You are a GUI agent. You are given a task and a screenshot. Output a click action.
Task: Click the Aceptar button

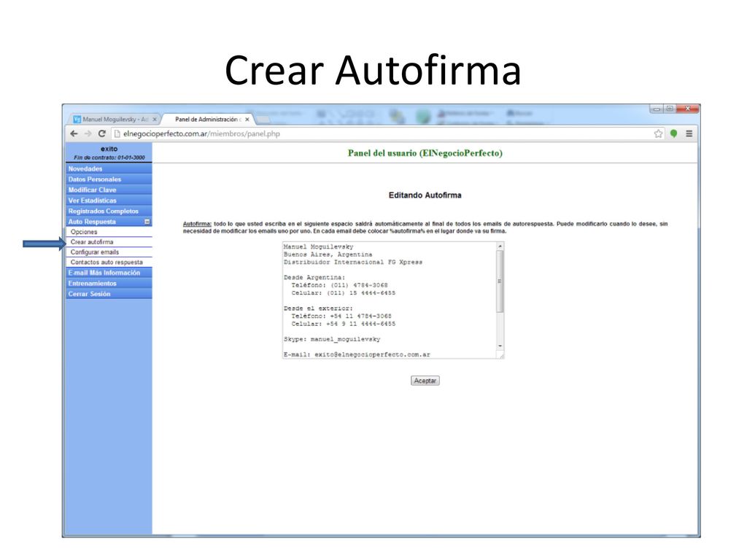click(x=425, y=381)
